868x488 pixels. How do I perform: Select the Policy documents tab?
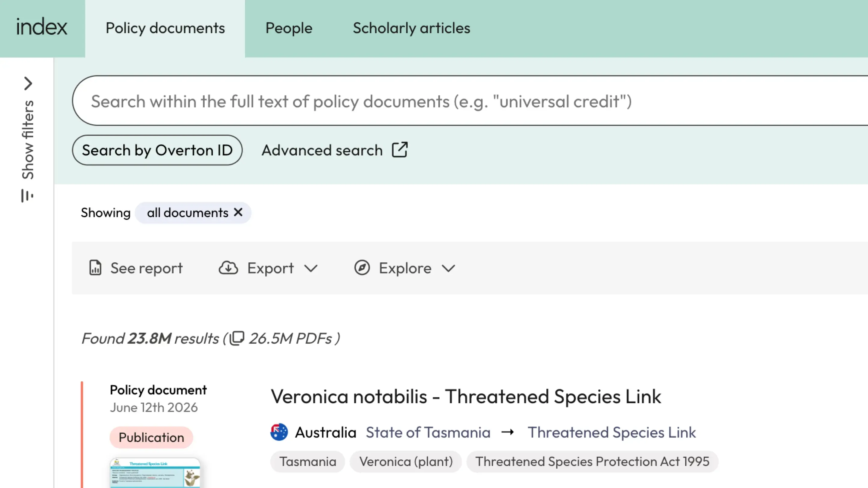(165, 28)
